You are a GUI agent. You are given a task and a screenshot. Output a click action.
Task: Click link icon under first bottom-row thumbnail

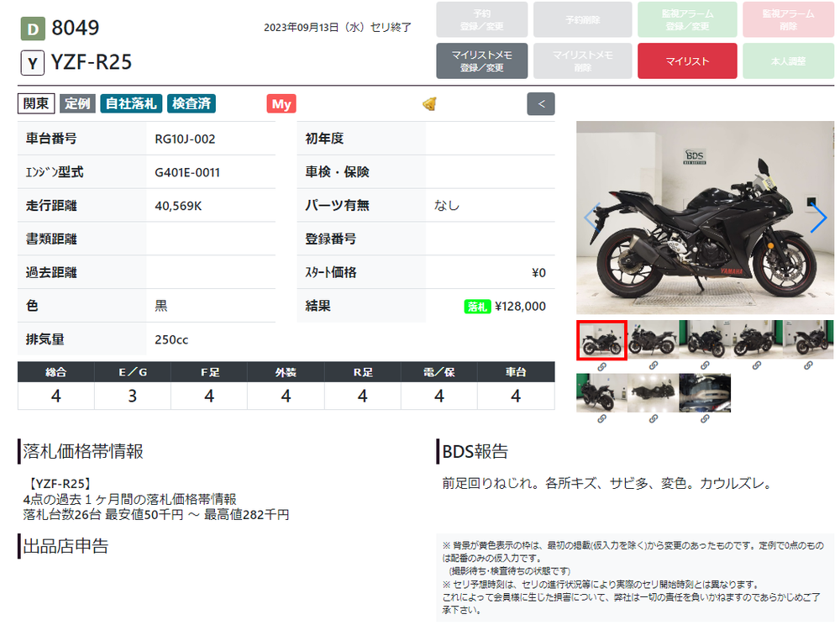(601, 419)
